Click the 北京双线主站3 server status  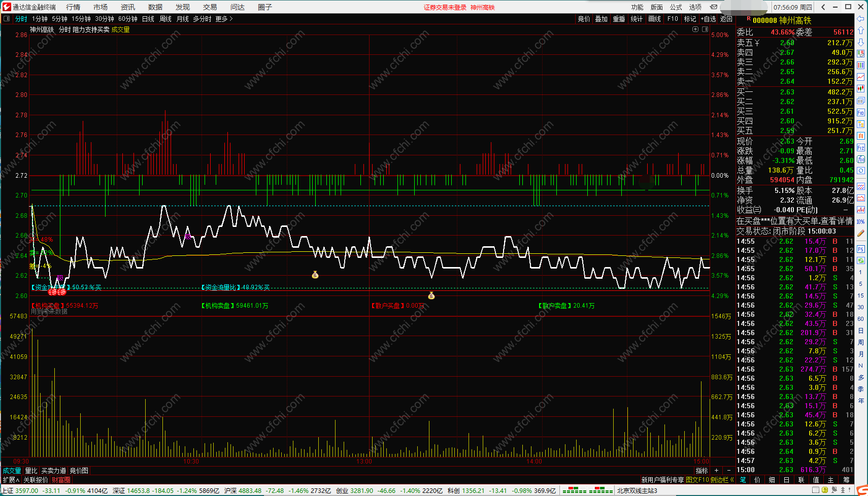(637, 490)
